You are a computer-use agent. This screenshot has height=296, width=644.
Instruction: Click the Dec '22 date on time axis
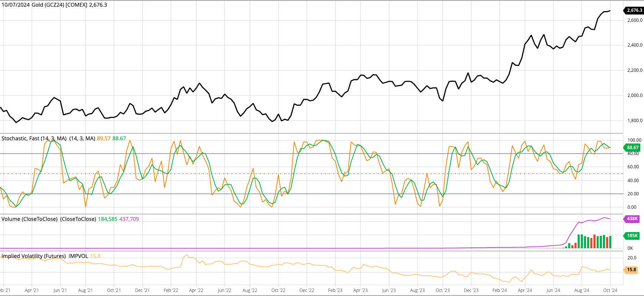[x=306, y=290]
